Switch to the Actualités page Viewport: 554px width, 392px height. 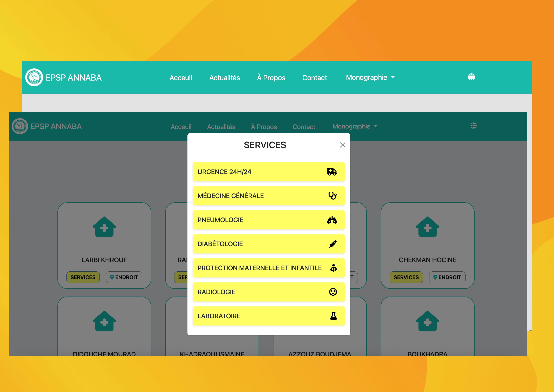pyautogui.click(x=224, y=77)
